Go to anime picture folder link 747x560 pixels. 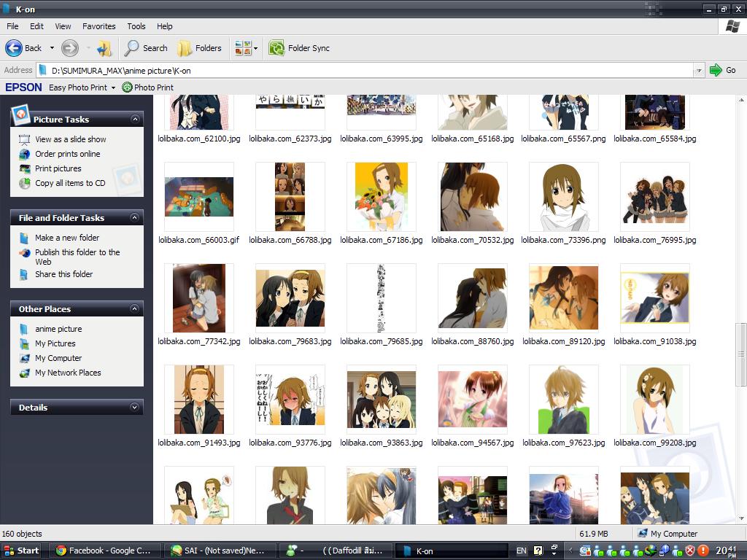pos(58,329)
